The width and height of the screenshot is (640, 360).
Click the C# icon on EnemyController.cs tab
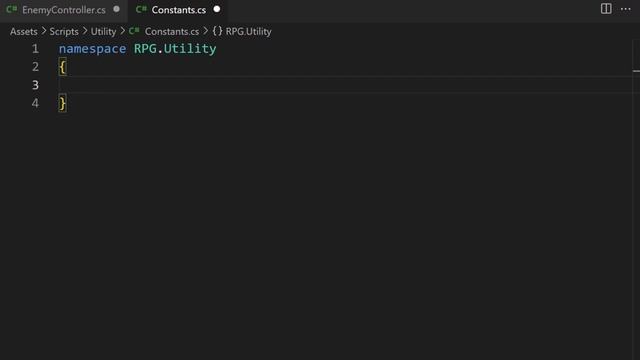[11, 9]
